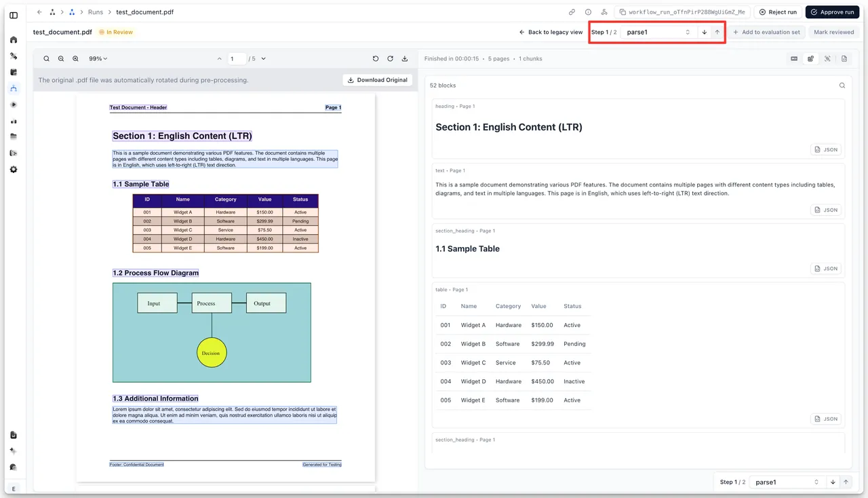
Task: Select the Section 1 heading in the PDF preview
Action: pos(182,136)
